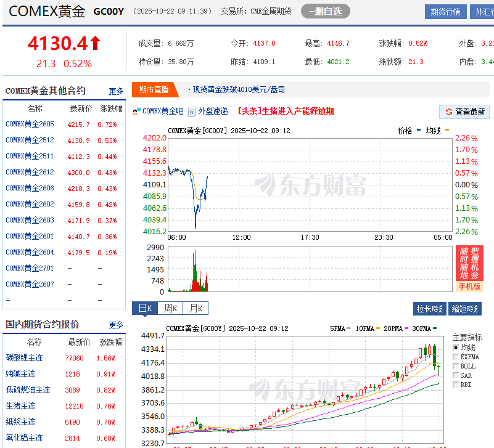Open contract COMEX黄金2607
The height and width of the screenshot is (448, 494).
tap(30, 284)
